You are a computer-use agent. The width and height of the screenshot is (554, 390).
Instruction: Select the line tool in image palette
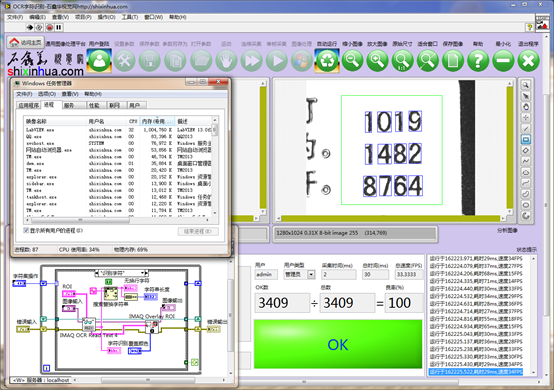tap(526, 129)
